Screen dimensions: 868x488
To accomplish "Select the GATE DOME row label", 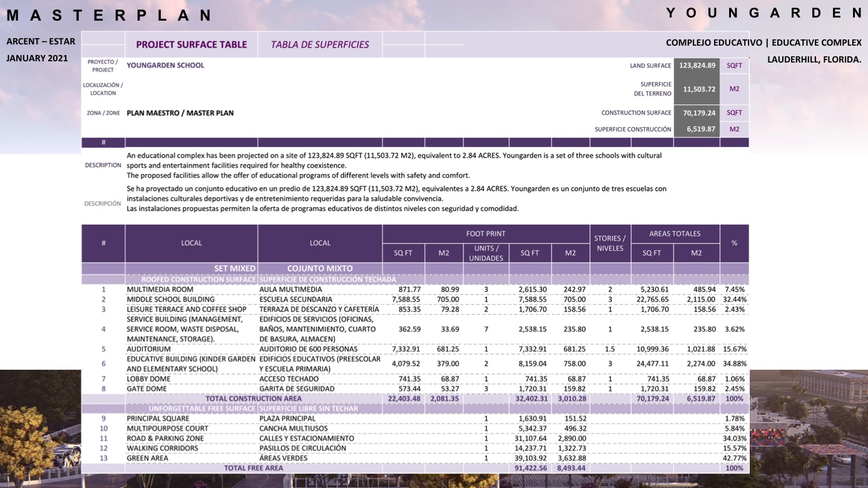I will click(146, 389).
